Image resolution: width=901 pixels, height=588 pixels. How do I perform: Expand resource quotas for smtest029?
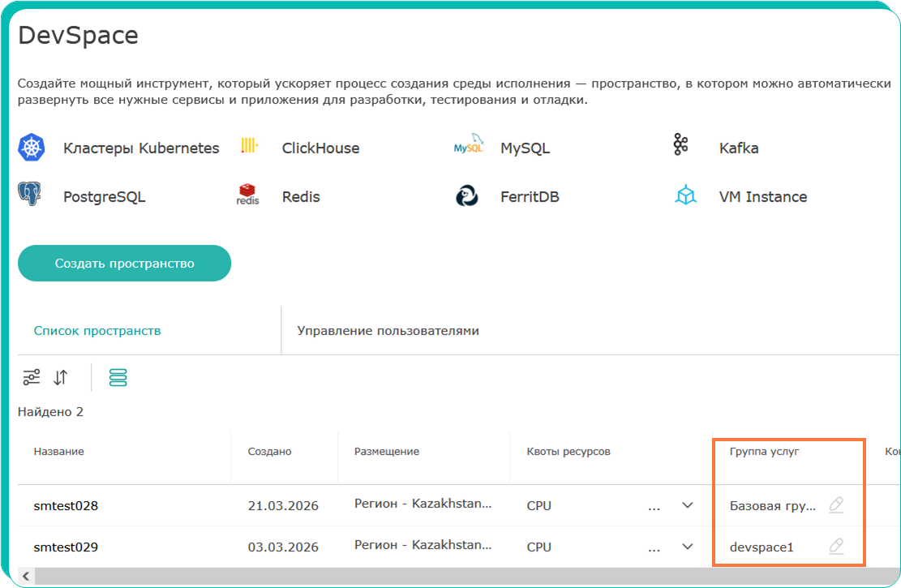tap(688, 547)
